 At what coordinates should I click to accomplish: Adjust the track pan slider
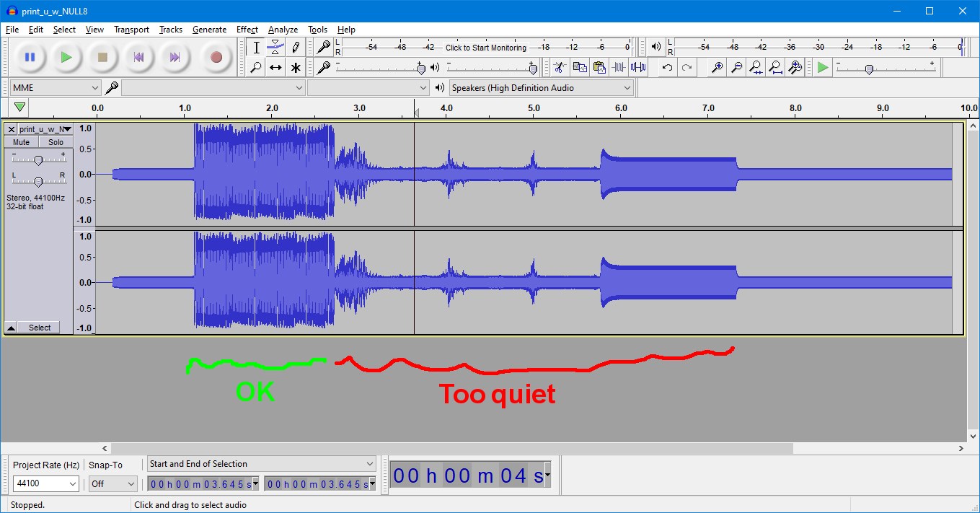pyautogui.click(x=38, y=181)
